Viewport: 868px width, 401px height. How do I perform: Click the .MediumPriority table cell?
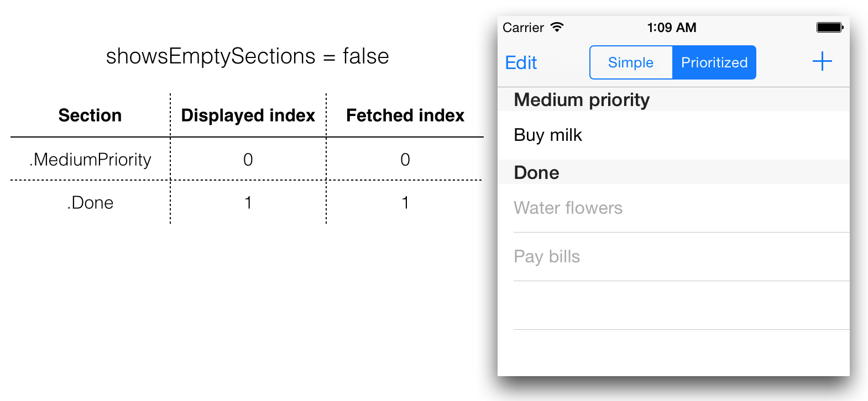(90, 160)
